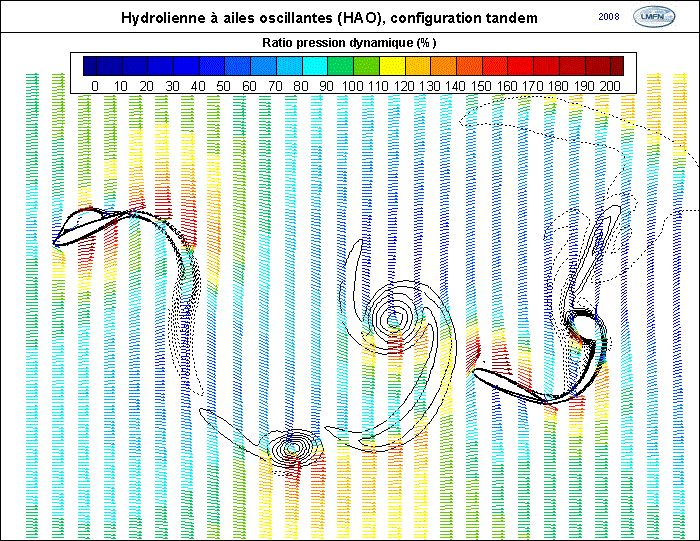Screen dimensions: 700x541
Task: Click the '150' colorbar value
Action: [481, 86]
